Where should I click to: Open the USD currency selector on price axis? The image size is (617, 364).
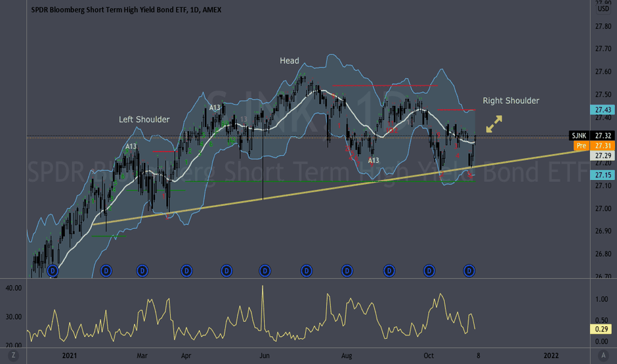point(603,8)
